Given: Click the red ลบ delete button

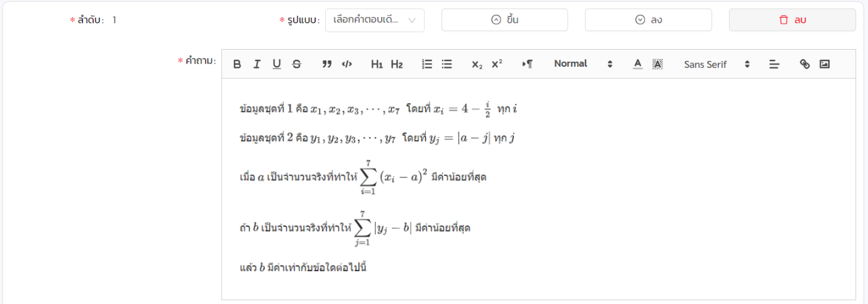Looking at the screenshot, I should [x=792, y=20].
